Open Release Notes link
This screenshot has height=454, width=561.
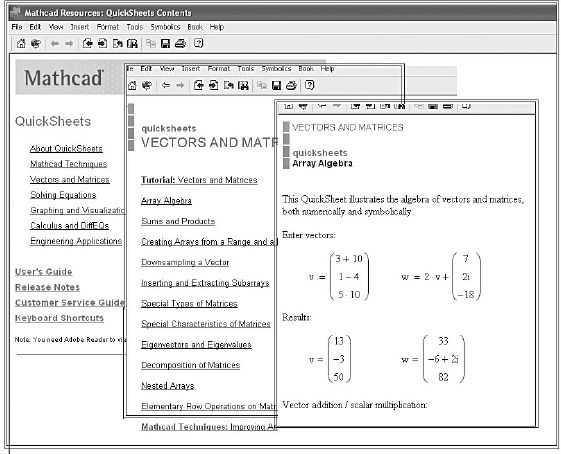point(47,287)
